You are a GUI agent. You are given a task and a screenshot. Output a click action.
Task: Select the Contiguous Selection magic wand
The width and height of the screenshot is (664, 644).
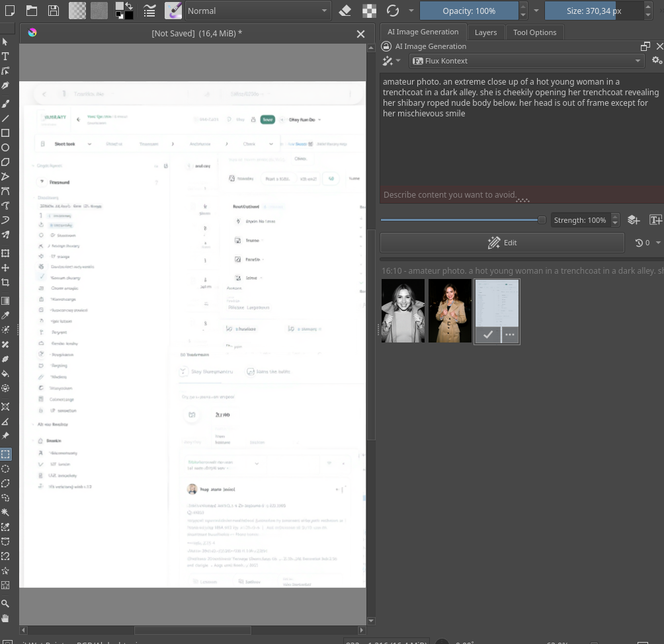5,512
